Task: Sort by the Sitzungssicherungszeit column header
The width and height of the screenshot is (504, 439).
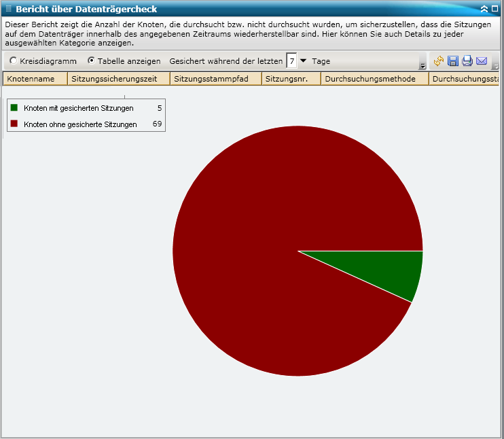Action: 119,79
